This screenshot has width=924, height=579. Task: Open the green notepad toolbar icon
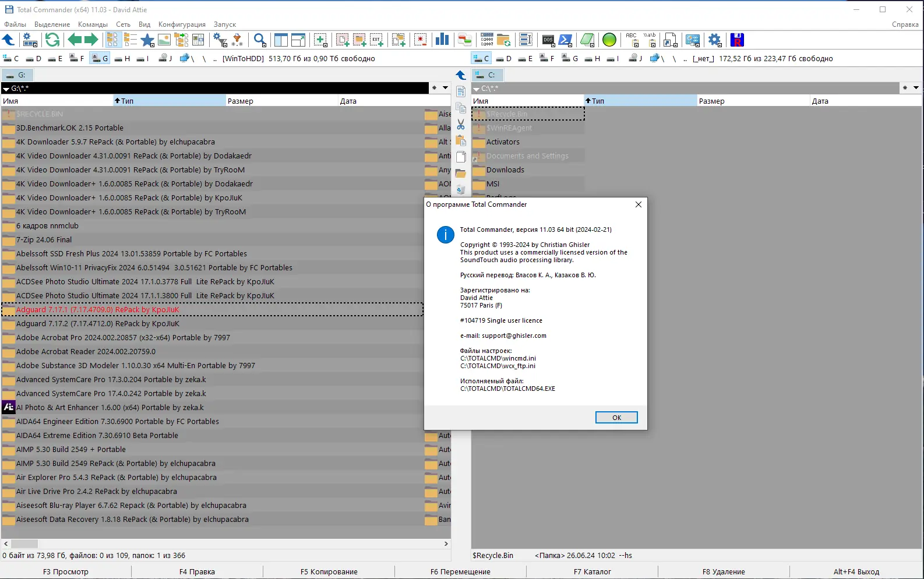[x=587, y=40]
